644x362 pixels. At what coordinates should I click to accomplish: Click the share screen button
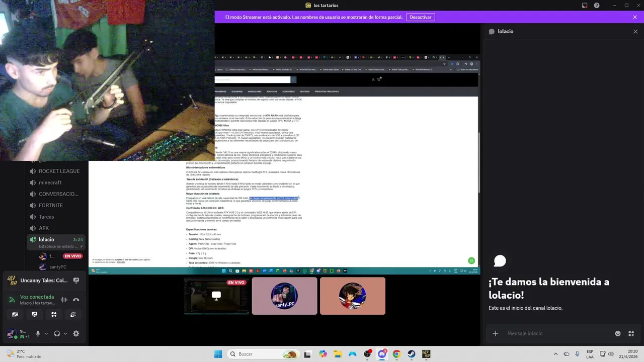pos(34,314)
